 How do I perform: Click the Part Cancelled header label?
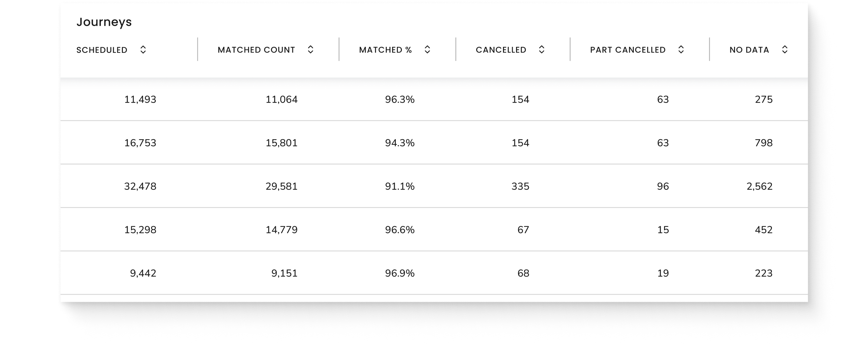coord(628,50)
